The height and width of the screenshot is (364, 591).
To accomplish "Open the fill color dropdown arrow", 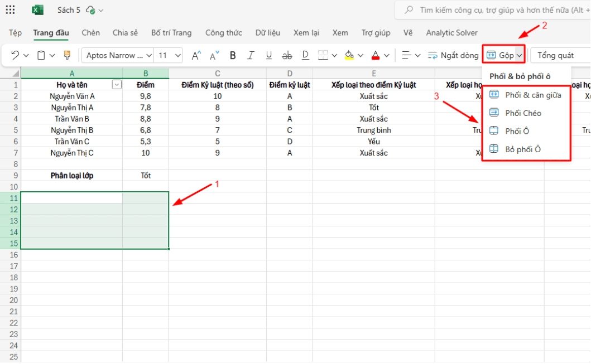I will pyautogui.click(x=361, y=56).
